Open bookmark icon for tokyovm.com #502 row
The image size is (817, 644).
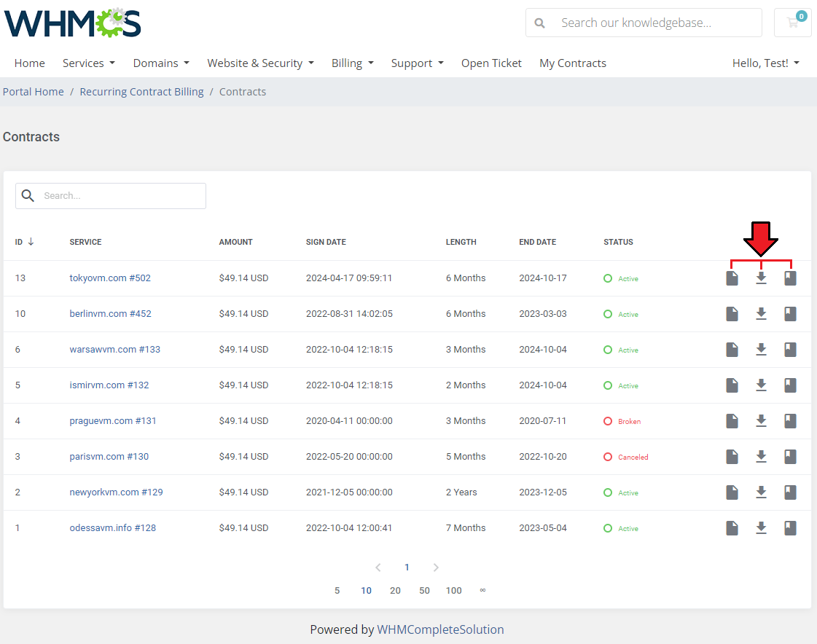point(791,278)
